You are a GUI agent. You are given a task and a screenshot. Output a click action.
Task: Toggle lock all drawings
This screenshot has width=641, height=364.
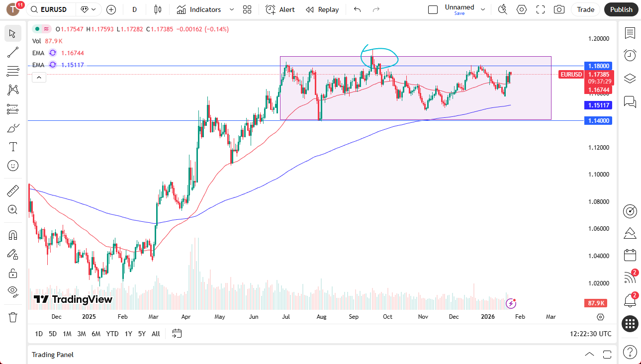click(x=13, y=273)
